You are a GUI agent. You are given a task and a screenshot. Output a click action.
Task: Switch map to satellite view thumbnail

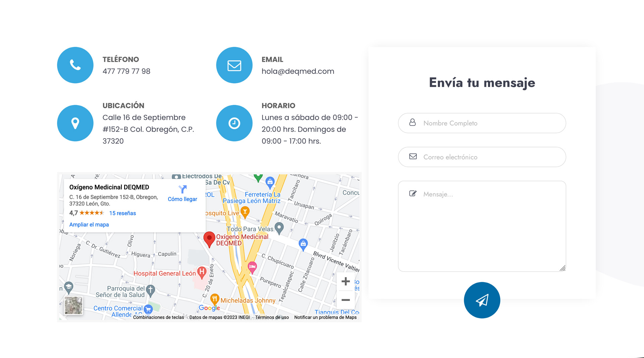[x=73, y=305]
